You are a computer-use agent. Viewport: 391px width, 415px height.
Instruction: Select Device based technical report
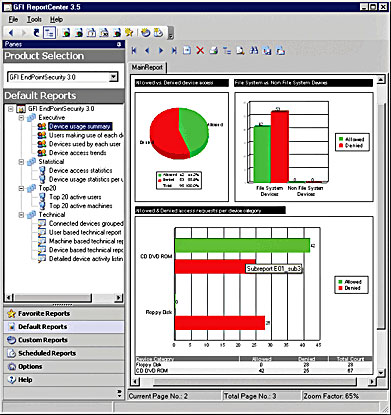click(86, 250)
